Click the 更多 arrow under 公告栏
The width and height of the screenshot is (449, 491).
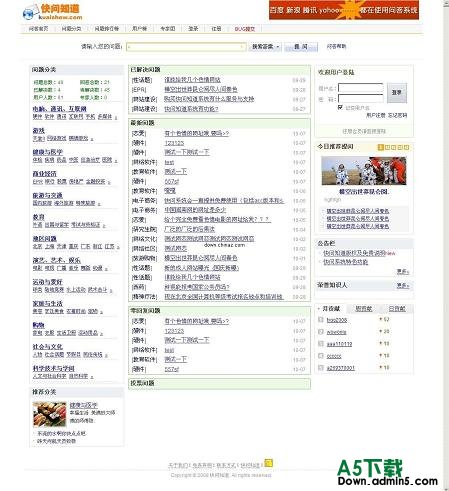403,272
